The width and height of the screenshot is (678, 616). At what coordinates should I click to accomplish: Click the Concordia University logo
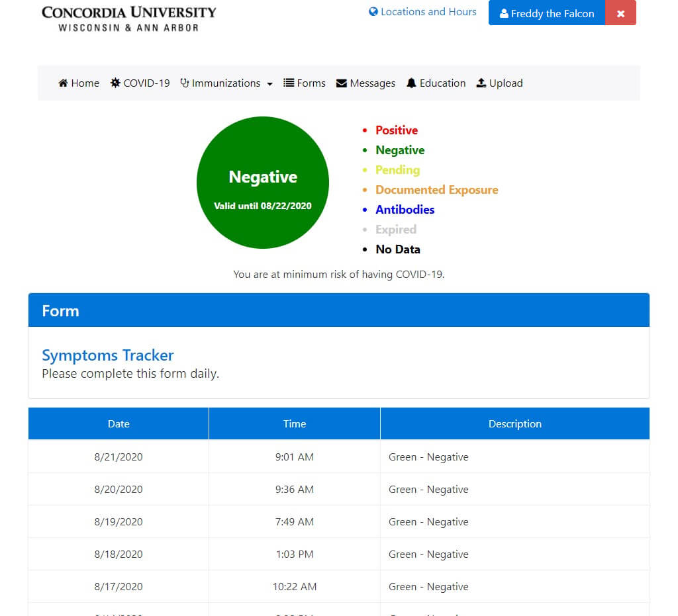tap(129, 19)
